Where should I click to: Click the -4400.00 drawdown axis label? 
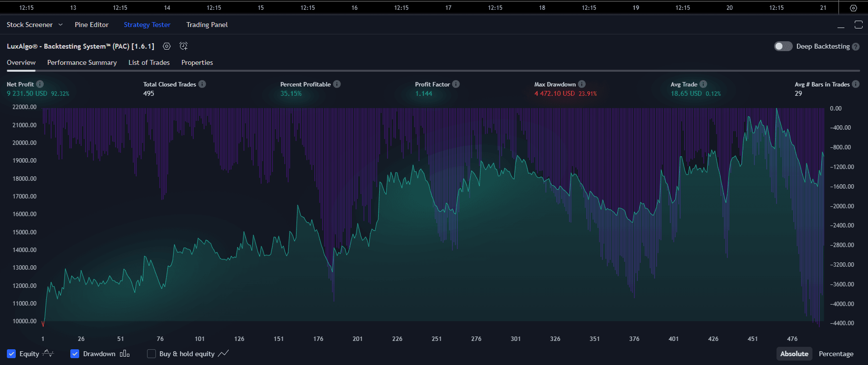click(x=842, y=323)
